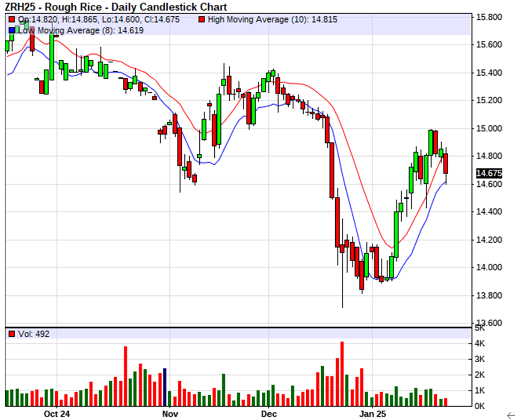Click the tallest red volume bar in December
Viewport: 515px width, 420px height.
[342, 374]
